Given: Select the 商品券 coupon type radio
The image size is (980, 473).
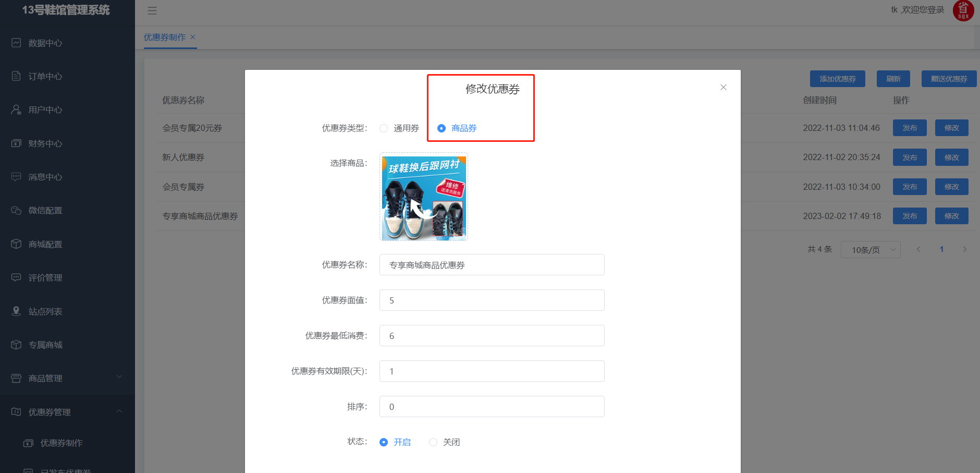Looking at the screenshot, I should tap(442, 128).
